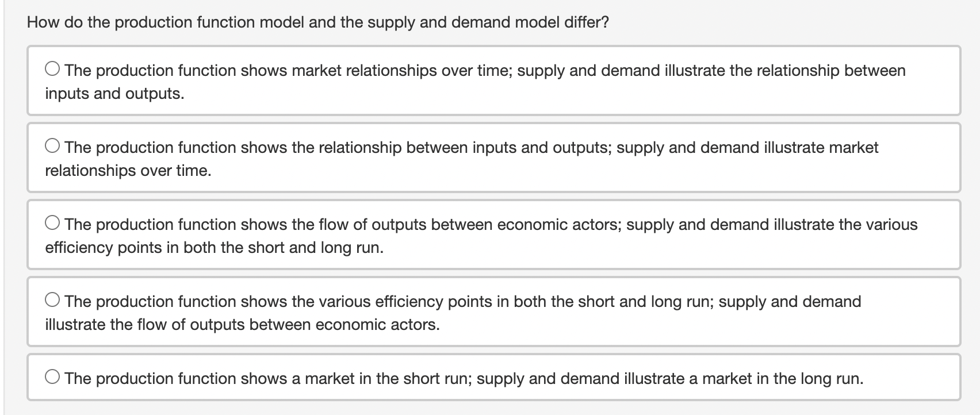The width and height of the screenshot is (980, 415).
Task: Click the question text at the top
Action: [317, 22]
